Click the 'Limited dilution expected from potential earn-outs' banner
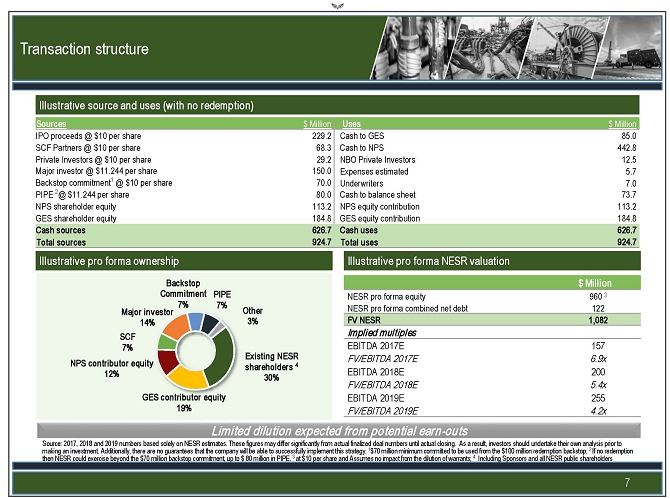The width and height of the screenshot is (670, 498). (339, 430)
